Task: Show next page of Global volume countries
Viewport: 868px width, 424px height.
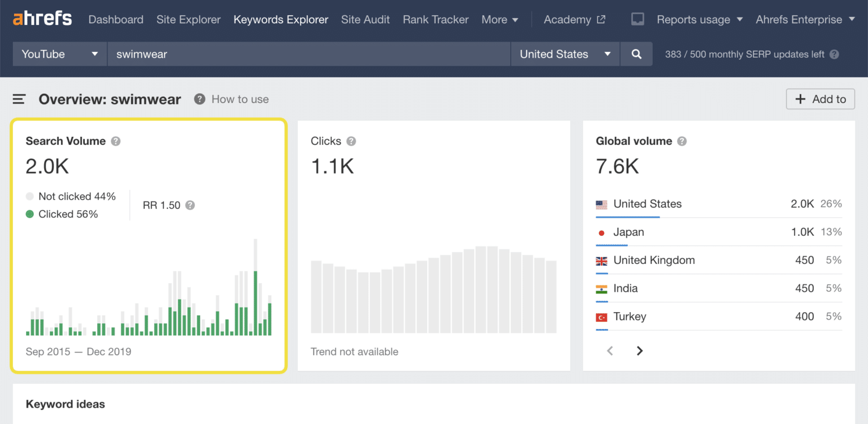Action: (639, 351)
